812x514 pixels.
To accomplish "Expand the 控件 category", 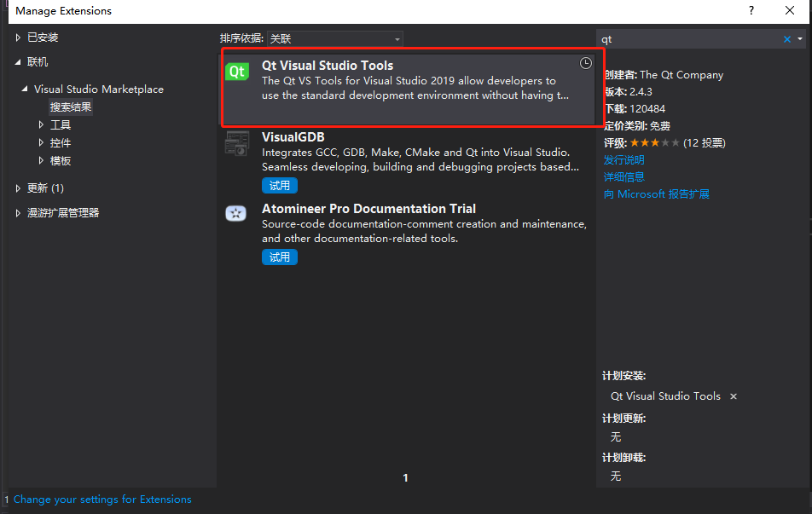I will pos(41,143).
